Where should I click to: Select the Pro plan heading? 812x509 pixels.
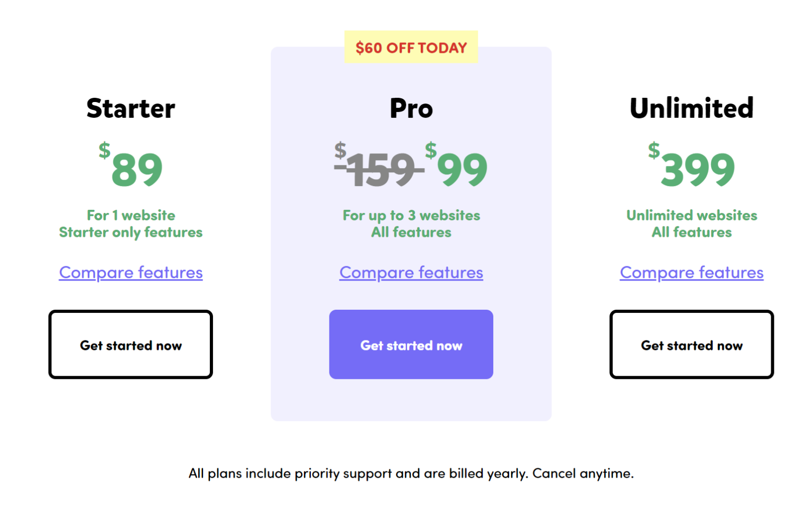[411, 108]
